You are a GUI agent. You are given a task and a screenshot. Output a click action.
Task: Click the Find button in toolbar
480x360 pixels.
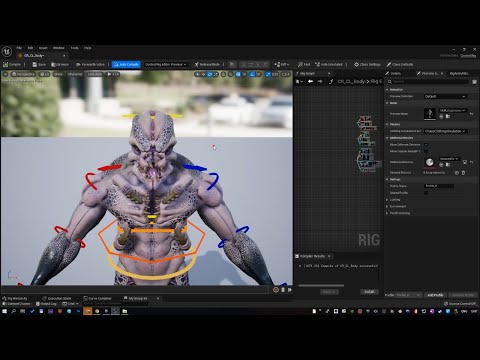(x=304, y=64)
